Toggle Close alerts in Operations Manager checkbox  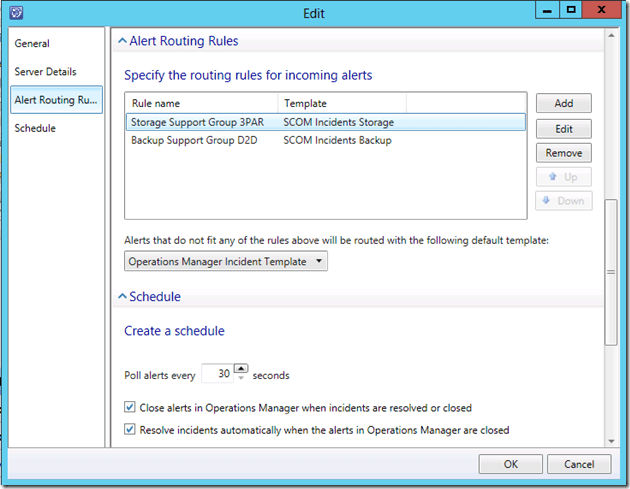pos(130,408)
